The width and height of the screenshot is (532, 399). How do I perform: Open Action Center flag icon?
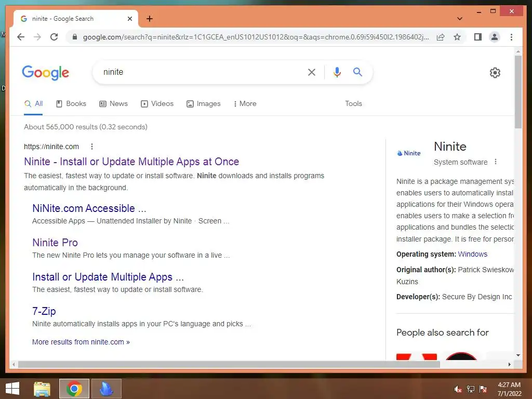pyautogui.click(x=483, y=389)
